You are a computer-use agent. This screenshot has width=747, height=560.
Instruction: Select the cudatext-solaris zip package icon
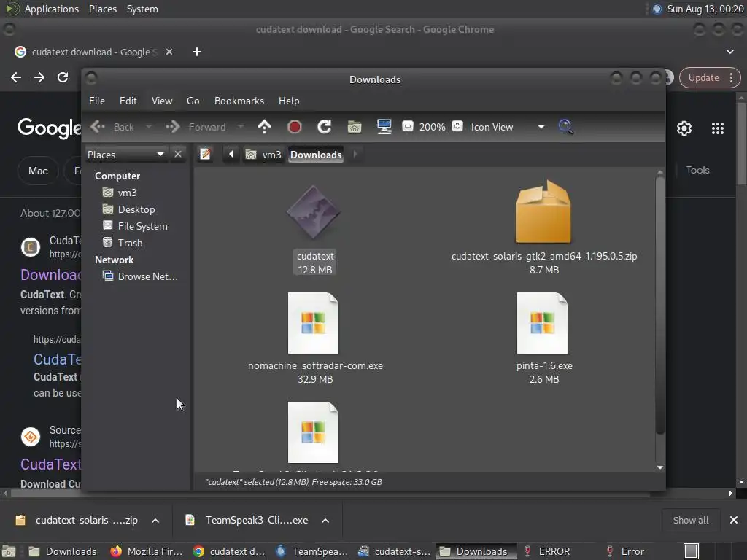[543, 211]
